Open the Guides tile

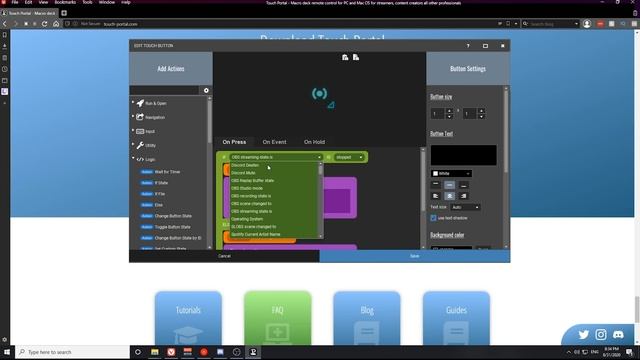456,318
